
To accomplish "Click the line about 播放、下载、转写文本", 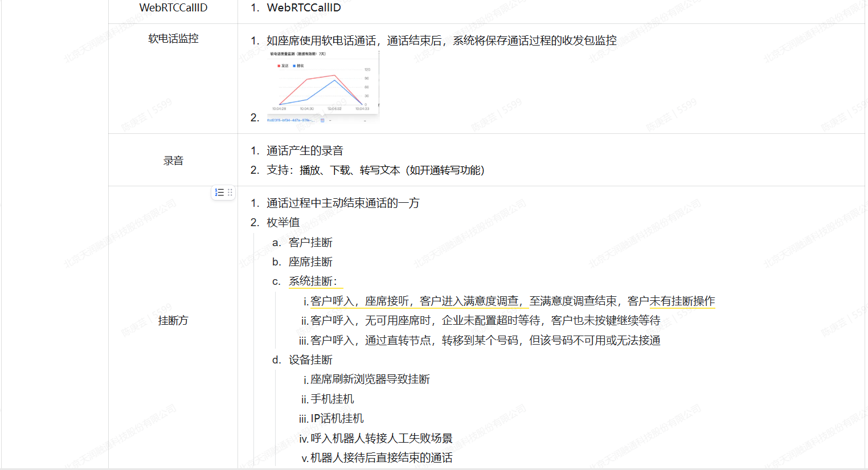I will pyautogui.click(x=375, y=170).
